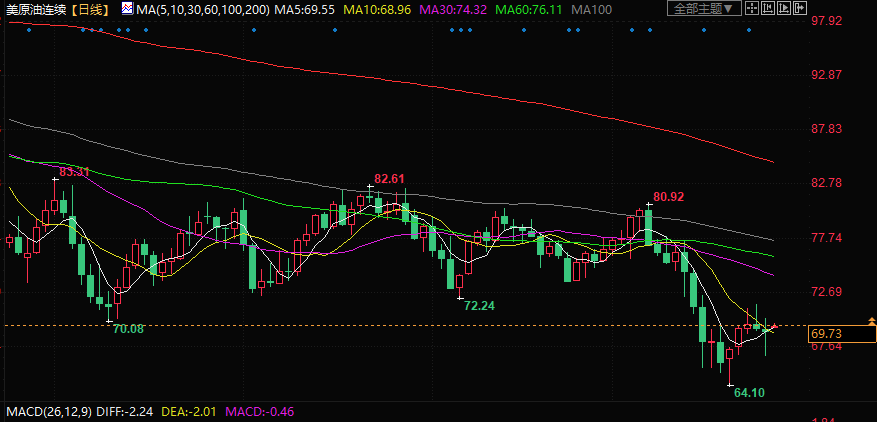Click the first blue event dot at top left
Screen dimensions: 877x422
pos(30,29)
